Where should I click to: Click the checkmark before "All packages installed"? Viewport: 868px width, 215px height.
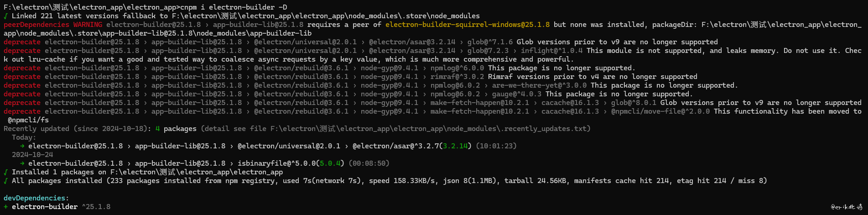(5, 181)
